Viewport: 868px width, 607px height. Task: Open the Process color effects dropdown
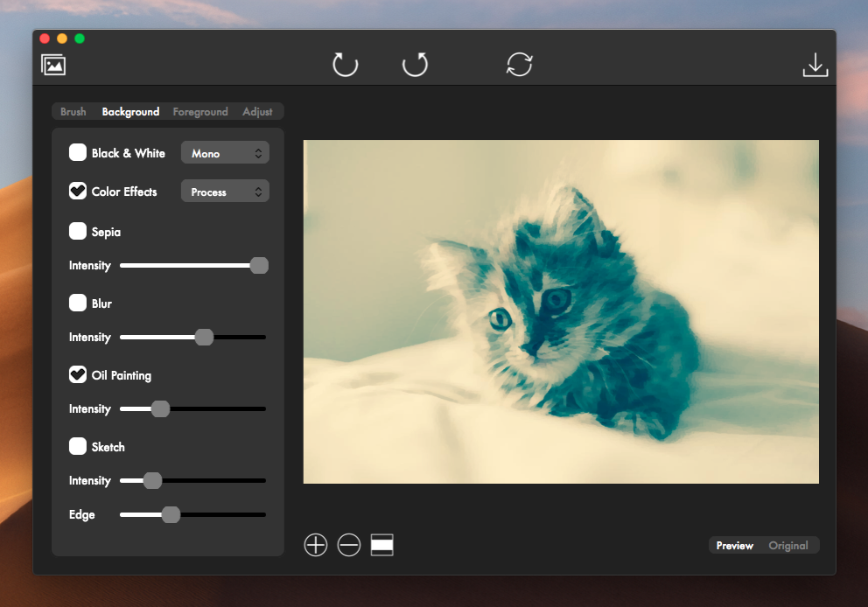225,192
